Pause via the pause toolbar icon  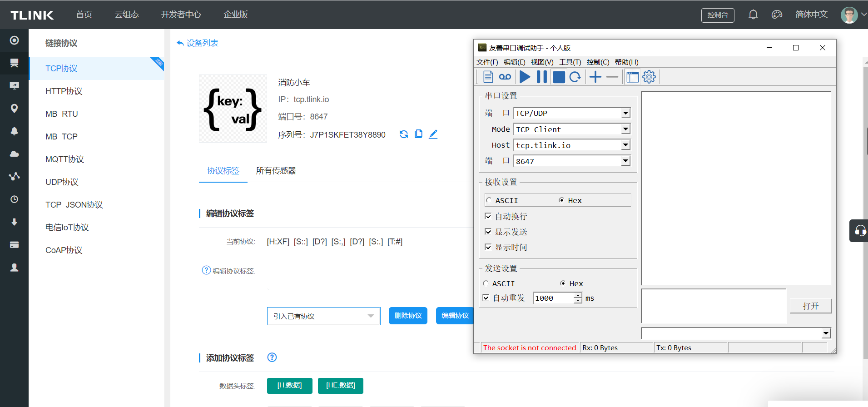click(541, 77)
